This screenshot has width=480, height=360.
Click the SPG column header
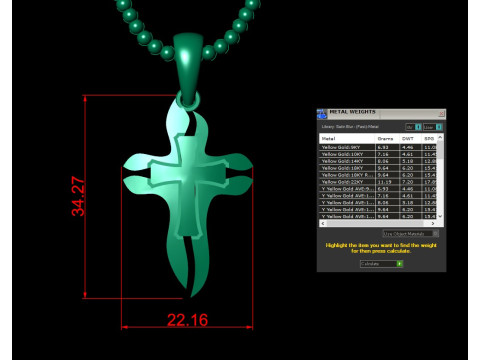pos(429,139)
